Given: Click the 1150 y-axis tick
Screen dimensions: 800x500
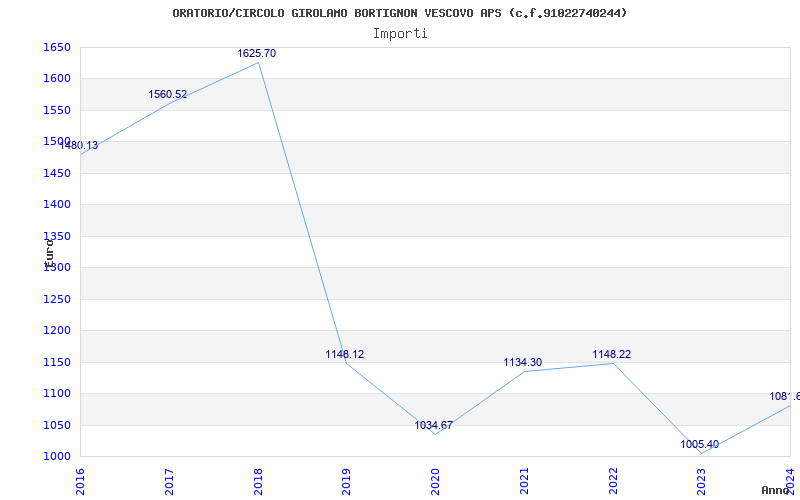Looking at the screenshot, I should tap(57, 362).
